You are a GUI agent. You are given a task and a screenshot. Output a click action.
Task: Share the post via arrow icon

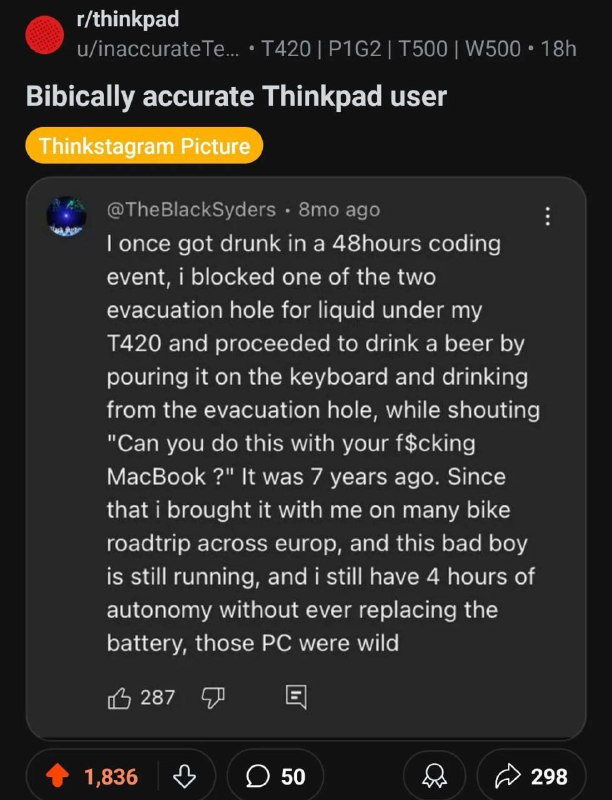click(508, 776)
